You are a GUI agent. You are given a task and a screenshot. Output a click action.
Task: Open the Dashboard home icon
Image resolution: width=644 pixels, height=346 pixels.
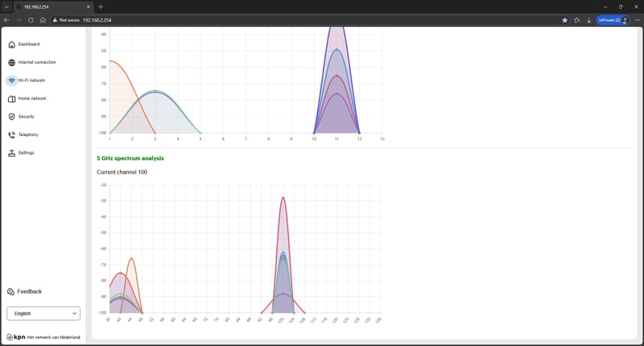11,44
